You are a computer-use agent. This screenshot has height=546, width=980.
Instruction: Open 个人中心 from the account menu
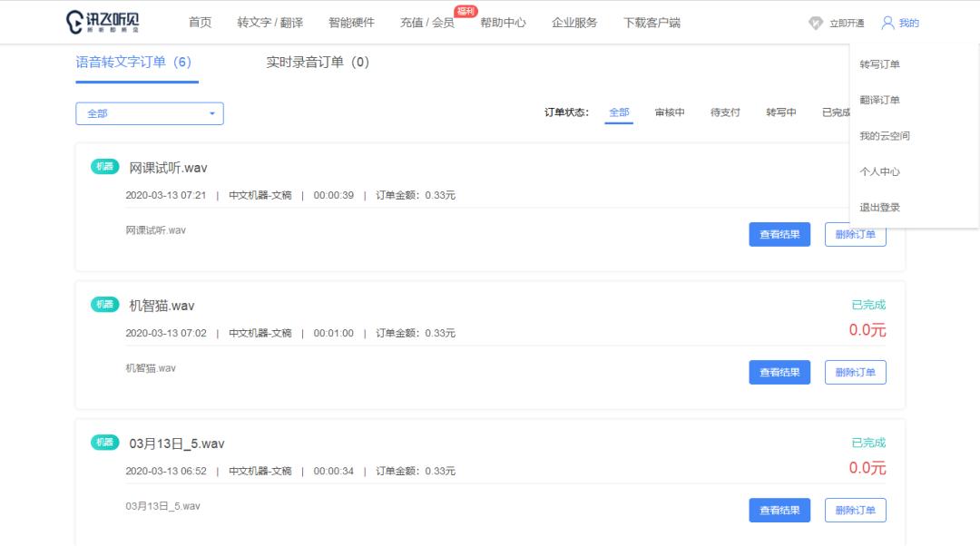(878, 171)
